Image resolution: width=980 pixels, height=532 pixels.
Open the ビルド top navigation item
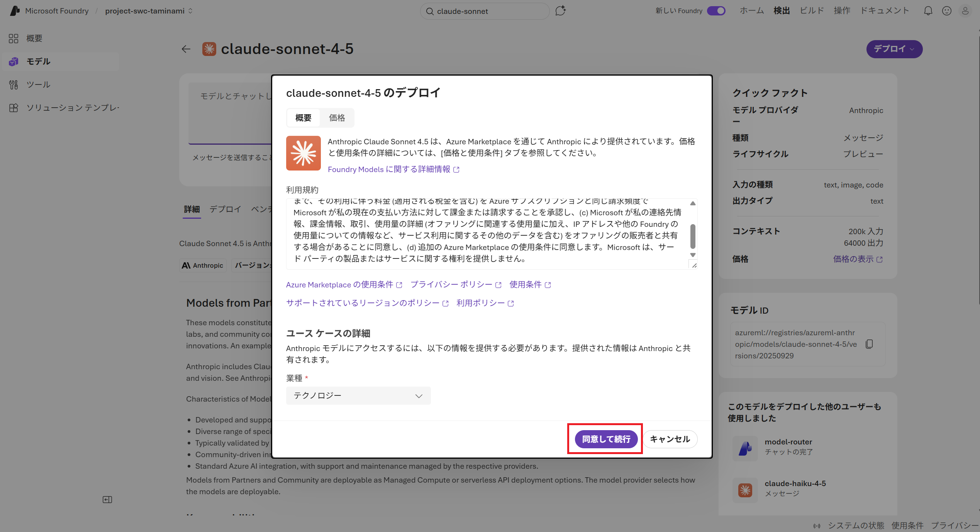click(812, 11)
